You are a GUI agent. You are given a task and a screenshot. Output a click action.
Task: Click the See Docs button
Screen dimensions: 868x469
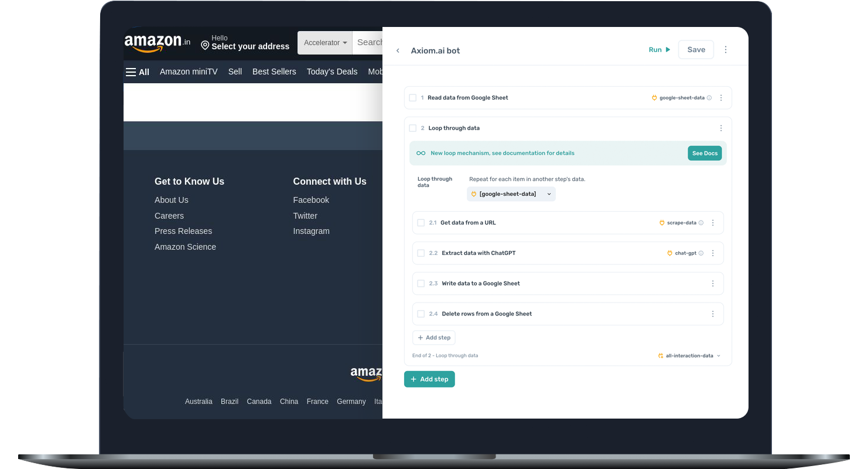click(x=705, y=154)
